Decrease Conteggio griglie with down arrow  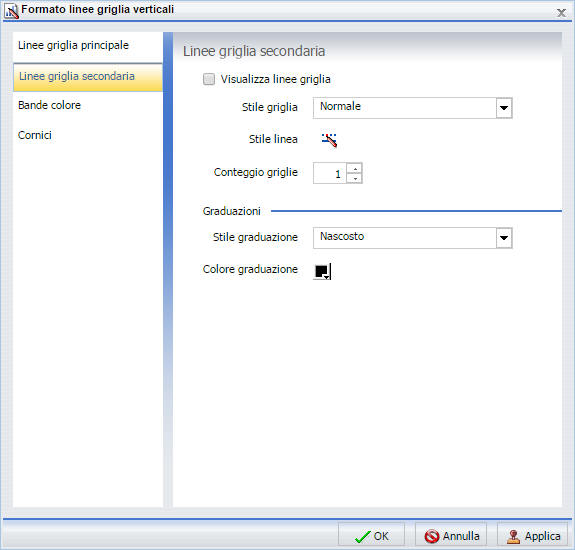click(x=355, y=178)
